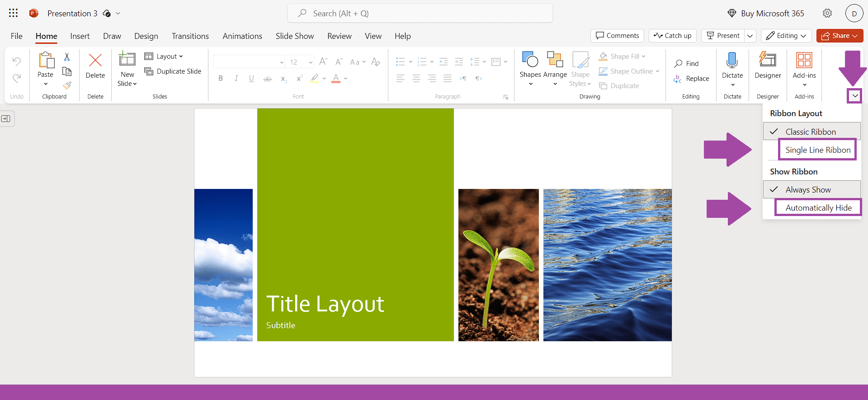Click the Search box
The image size is (868, 400).
420,13
